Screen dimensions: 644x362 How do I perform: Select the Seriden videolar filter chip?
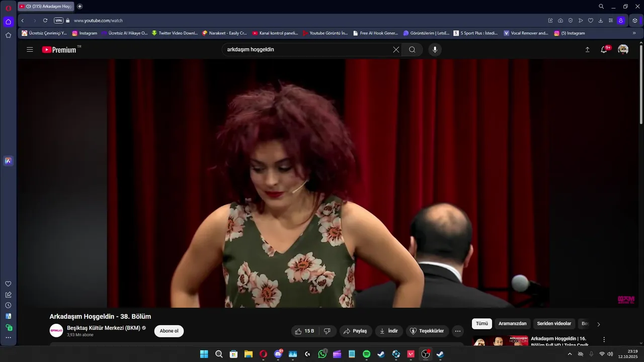(x=554, y=324)
